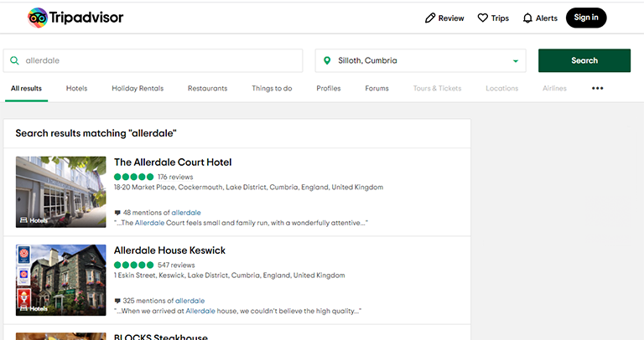Switch to the Holiday Rentals tab
644x340 pixels.
point(138,88)
